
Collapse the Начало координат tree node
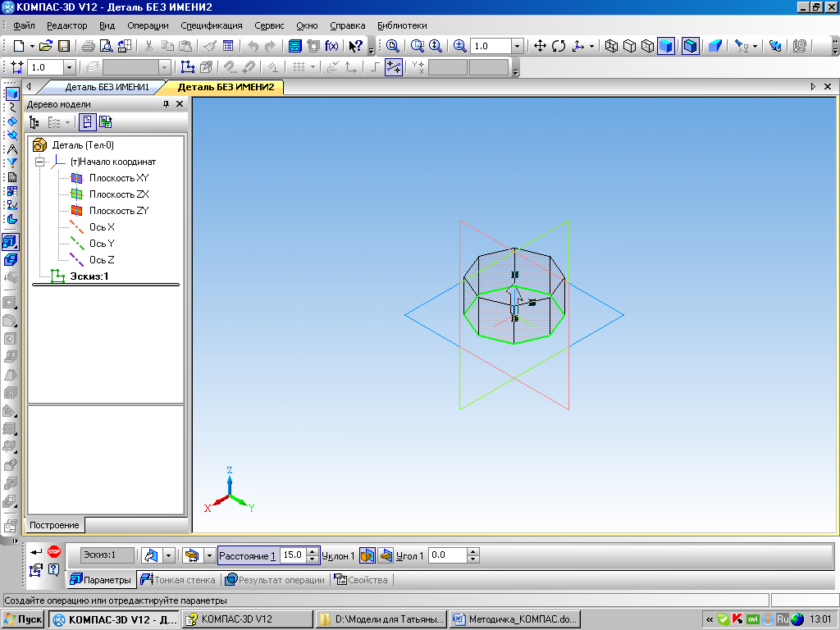point(39,162)
